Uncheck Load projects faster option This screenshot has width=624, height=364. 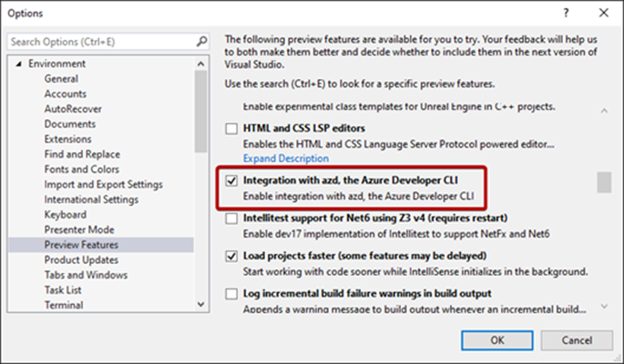tap(231, 257)
